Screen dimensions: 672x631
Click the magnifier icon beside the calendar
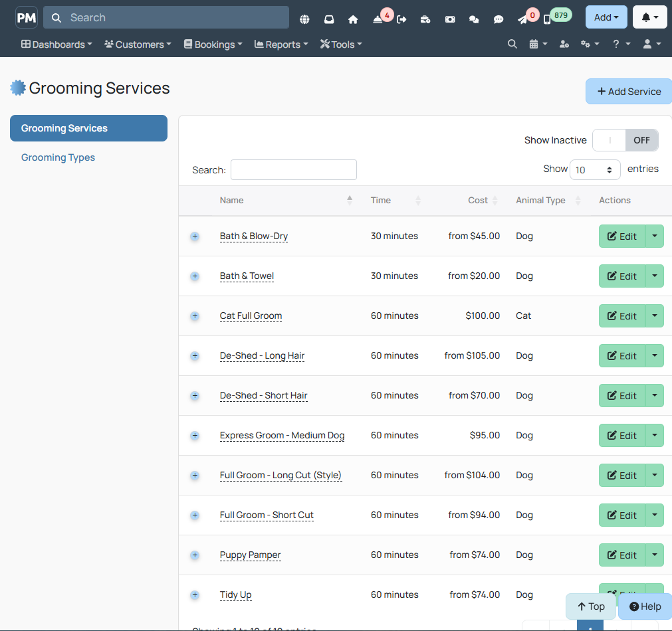tap(512, 44)
